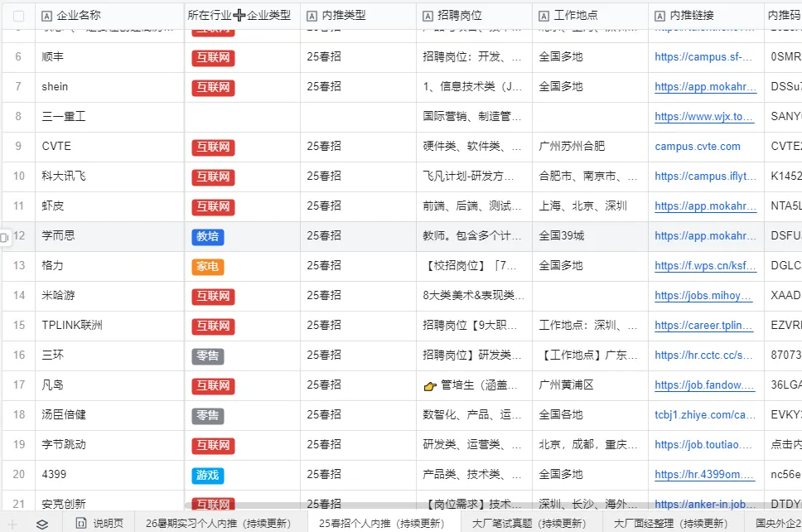Click the 游戏 tag for 4399

coord(208,475)
